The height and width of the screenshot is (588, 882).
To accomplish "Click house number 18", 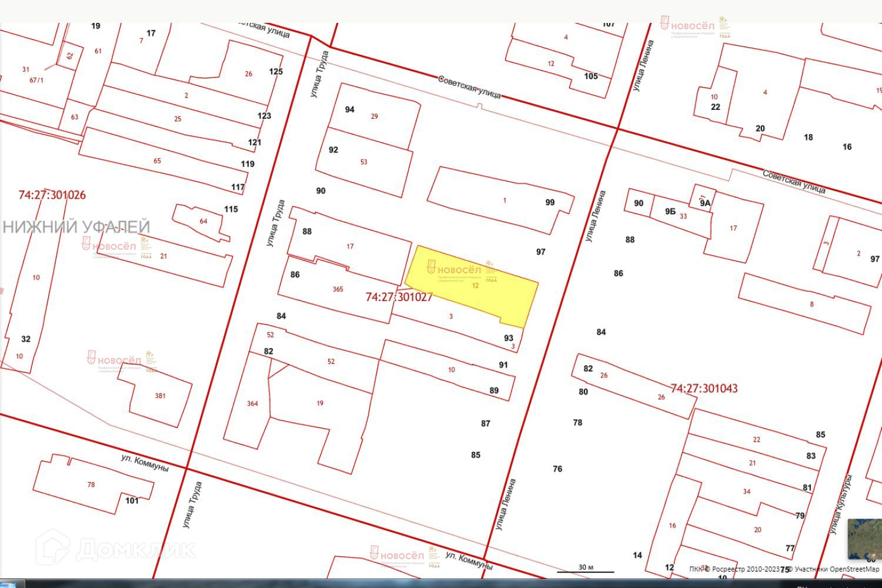I will [x=808, y=137].
